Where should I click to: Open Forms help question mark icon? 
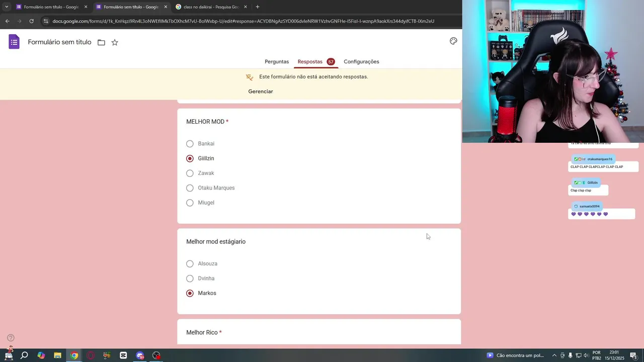point(11,338)
